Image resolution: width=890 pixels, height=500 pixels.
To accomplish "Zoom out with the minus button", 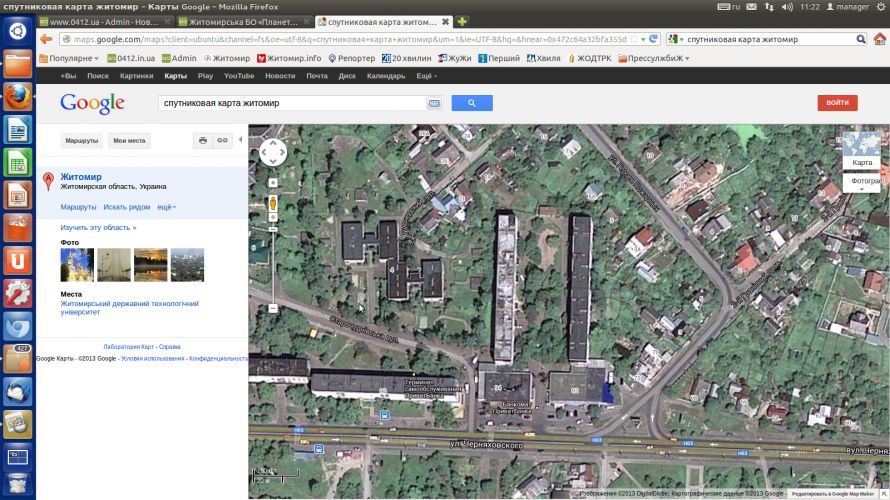I will (273, 308).
